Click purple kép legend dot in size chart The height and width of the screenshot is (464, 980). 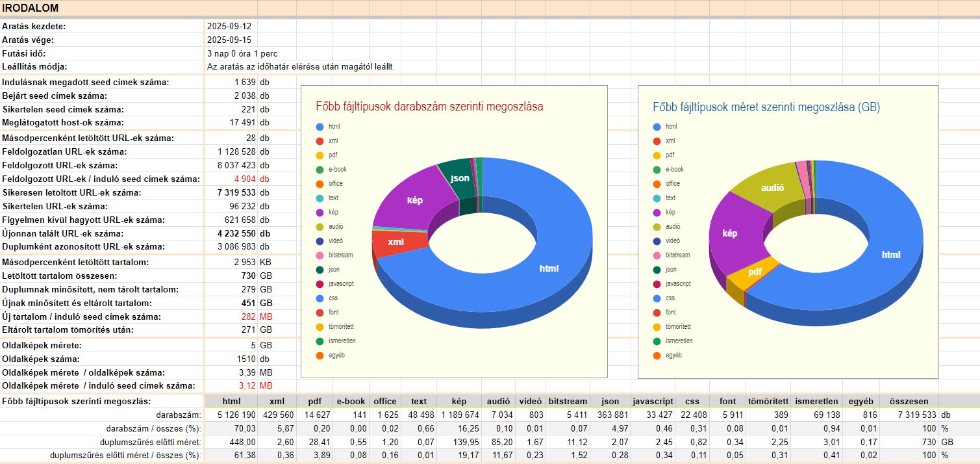(x=657, y=213)
